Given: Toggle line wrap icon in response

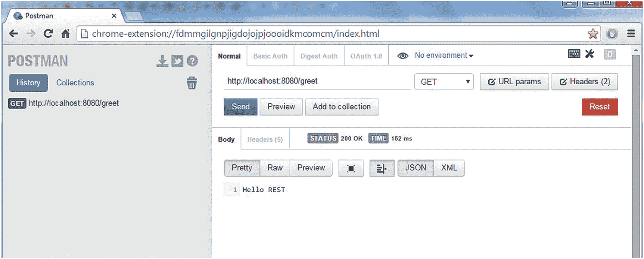Looking at the screenshot, I should pyautogui.click(x=382, y=168).
